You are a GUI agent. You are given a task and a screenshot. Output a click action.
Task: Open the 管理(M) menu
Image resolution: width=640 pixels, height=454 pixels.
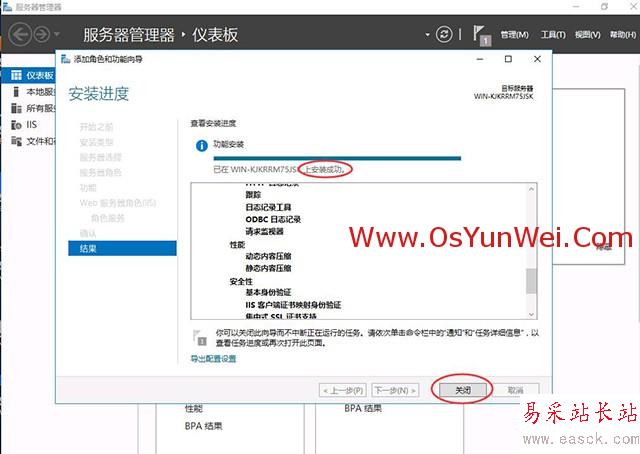(514, 35)
